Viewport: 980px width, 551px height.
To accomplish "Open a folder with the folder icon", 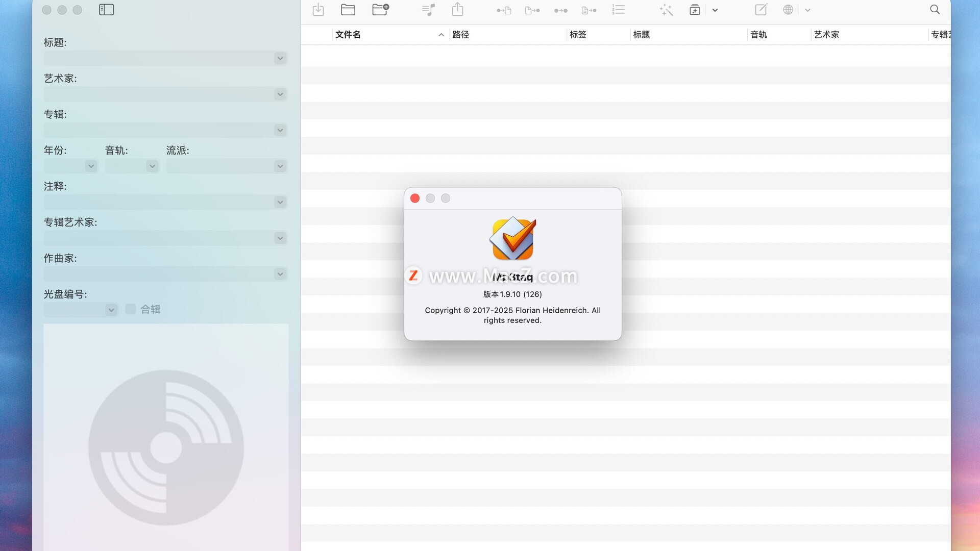I will tap(348, 10).
